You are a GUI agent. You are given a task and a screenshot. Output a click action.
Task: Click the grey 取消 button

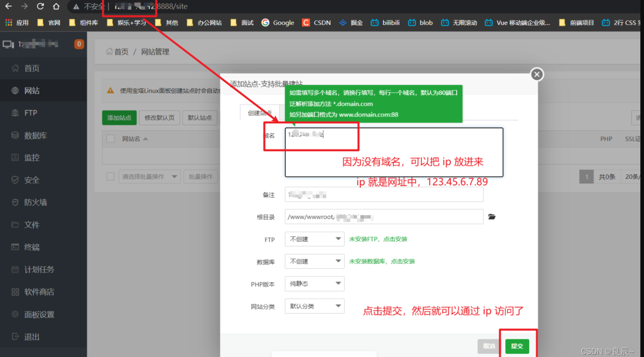[489, 346]
